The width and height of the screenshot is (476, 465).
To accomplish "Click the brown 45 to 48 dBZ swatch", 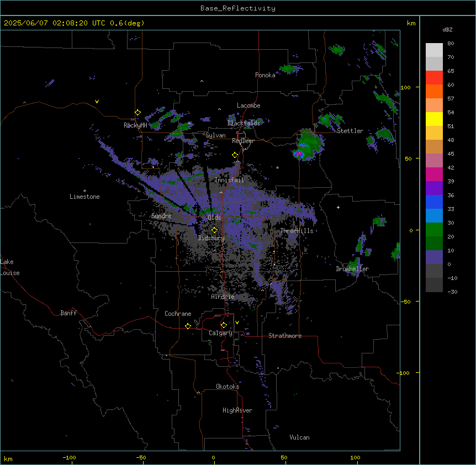I will [x=434, y=146].
